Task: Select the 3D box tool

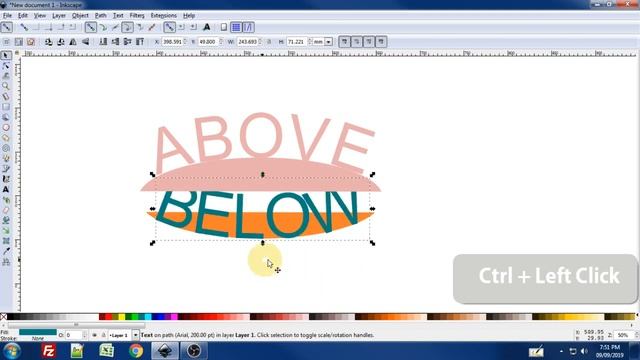Action: pos(6,117)
